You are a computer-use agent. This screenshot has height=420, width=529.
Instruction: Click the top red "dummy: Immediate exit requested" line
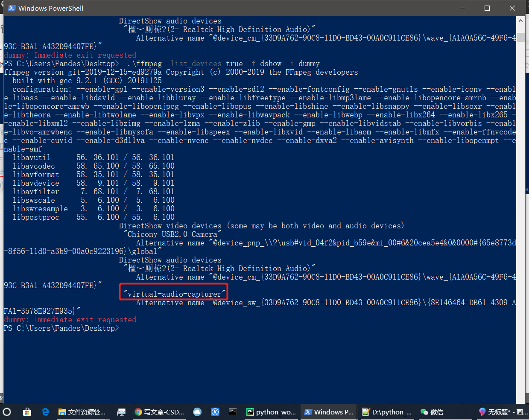click(x=70, y=55)
